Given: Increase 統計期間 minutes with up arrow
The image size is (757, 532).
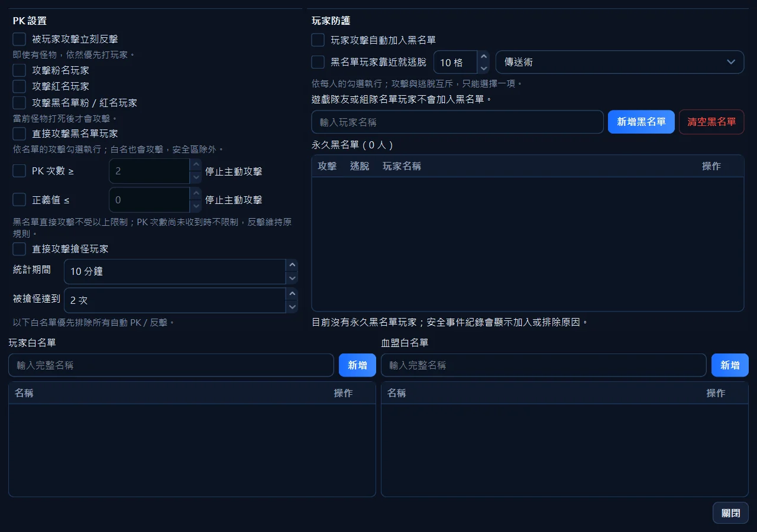Looking at the screenshot, I should (x=292, y=265).
